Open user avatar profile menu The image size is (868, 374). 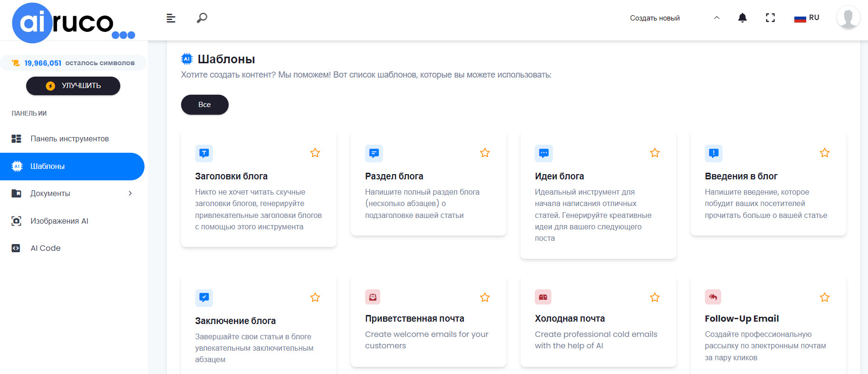(848, 18)
